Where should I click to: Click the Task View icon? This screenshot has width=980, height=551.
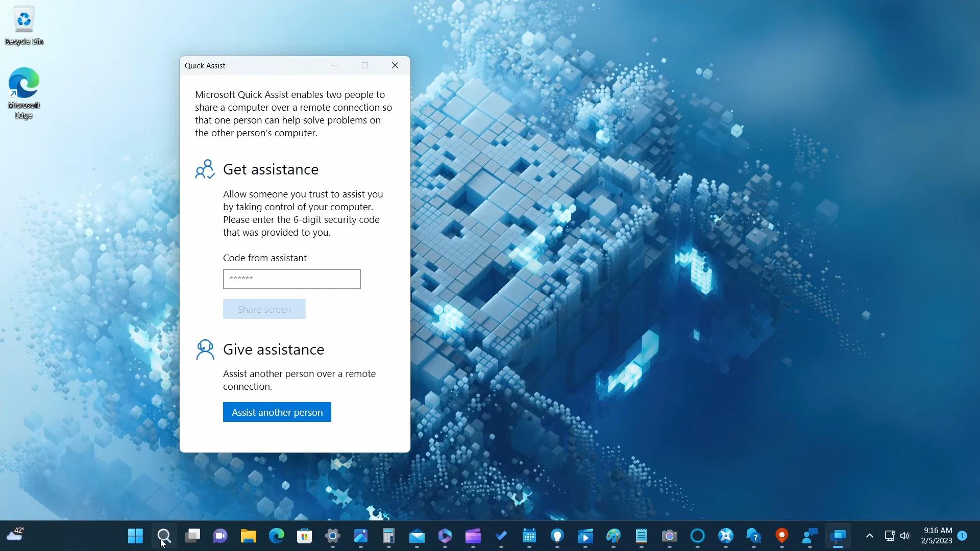[192, 536]
